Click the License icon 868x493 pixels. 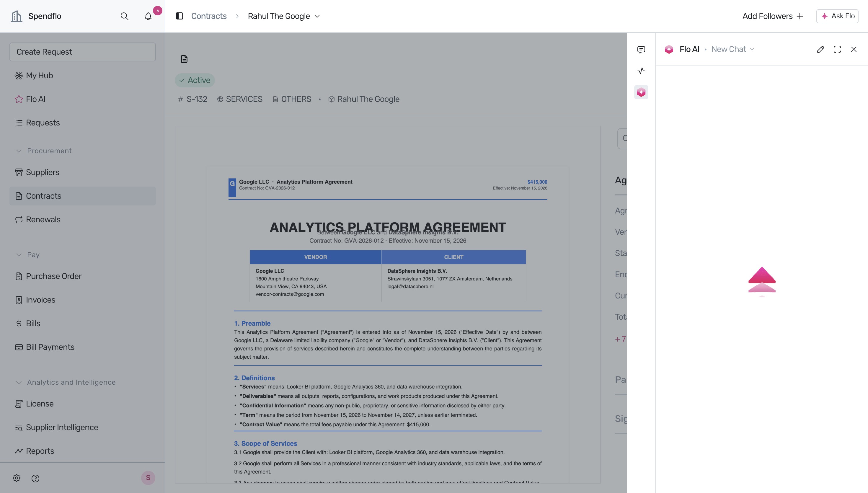pos(19,404)
